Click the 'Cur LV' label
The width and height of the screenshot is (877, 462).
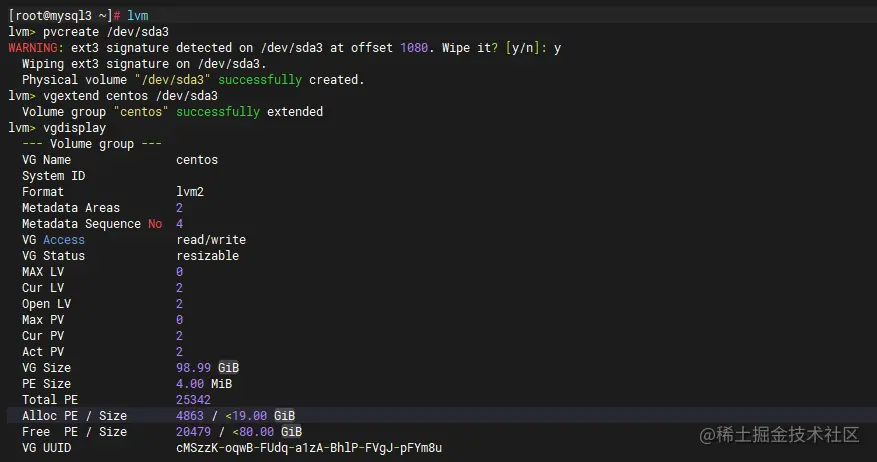click(43, 287)
